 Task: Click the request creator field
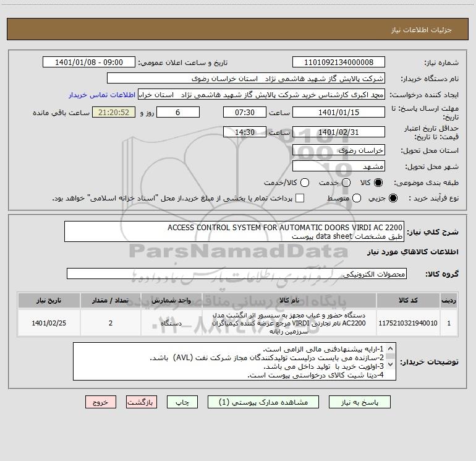click(x=261, y=94)
